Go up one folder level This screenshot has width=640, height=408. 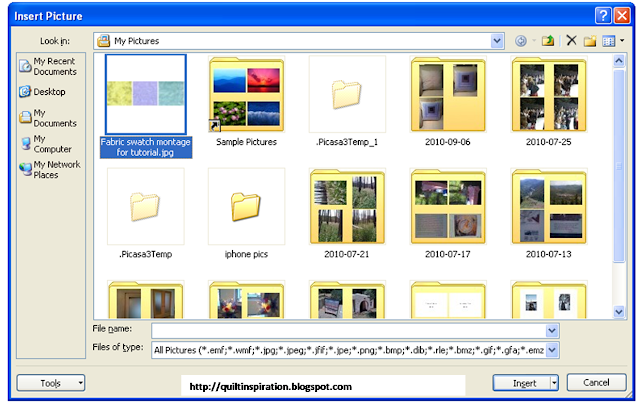click(x=548, y=41)
